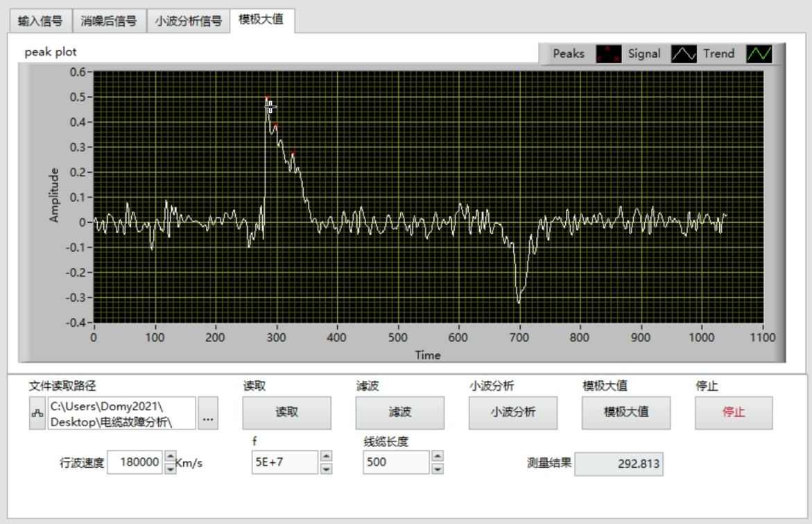
Task: Open the file browse button with three dots
Action: point(208,413)
